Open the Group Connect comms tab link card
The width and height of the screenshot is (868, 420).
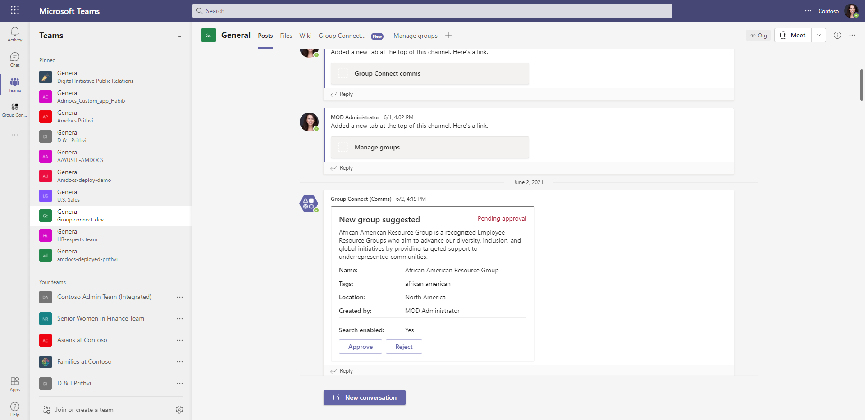[430, 73]
